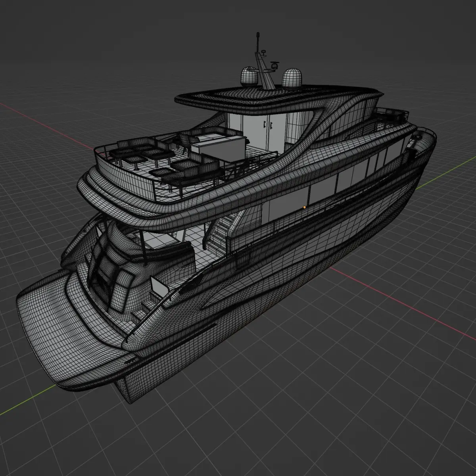Click the rectangular table on upper deck
The width and height of the screenshot is (476, 476).
(x=219, y=149)
